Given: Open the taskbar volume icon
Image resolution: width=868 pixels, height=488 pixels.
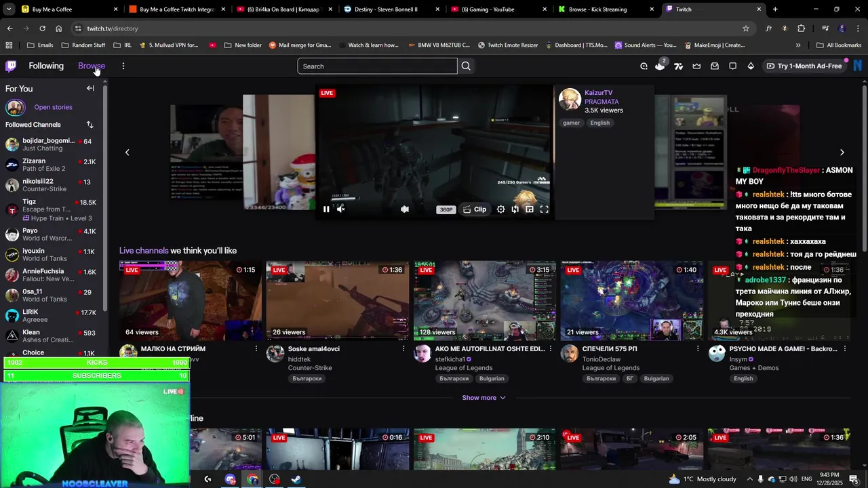Looking at the screenshot, I should [794, 479].
